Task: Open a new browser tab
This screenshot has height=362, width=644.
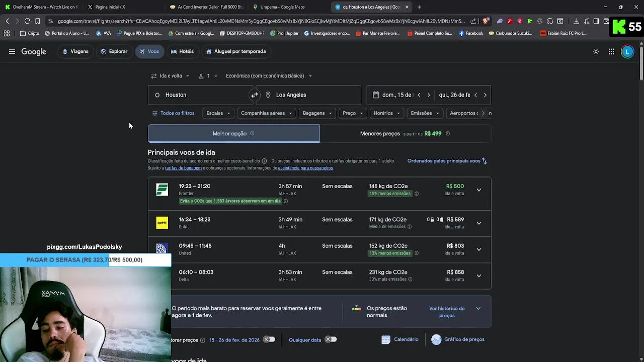Action: click(x=419, y=7)
